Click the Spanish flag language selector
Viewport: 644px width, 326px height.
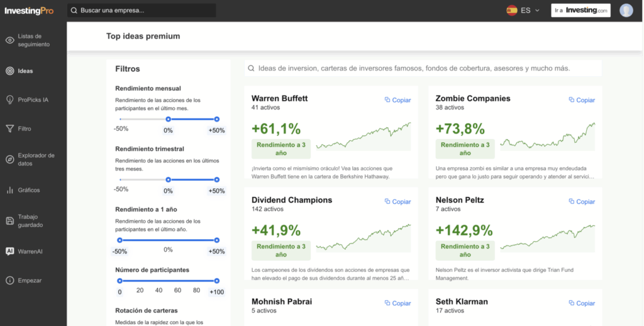click(x=512, y=11)
